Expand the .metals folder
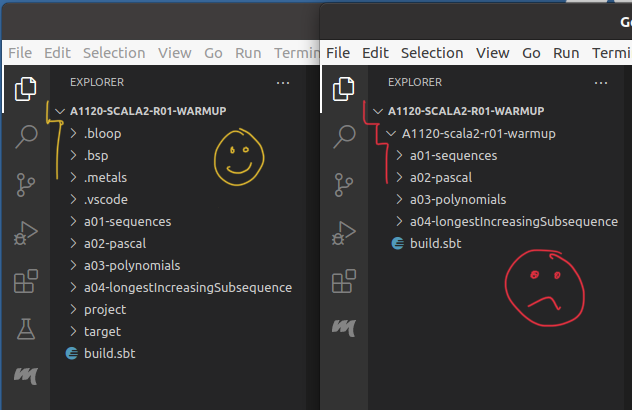The height and width of the screenshot is (410, 632). tap(105, 177)
